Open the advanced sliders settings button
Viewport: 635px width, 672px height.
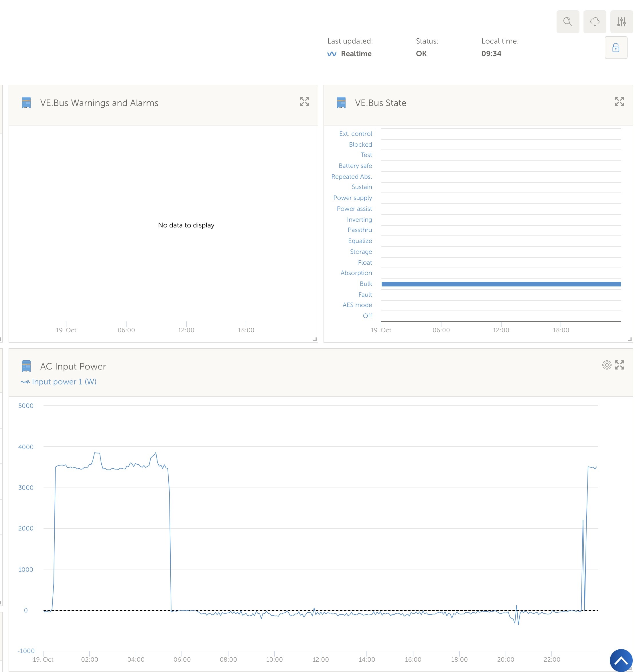621,22
